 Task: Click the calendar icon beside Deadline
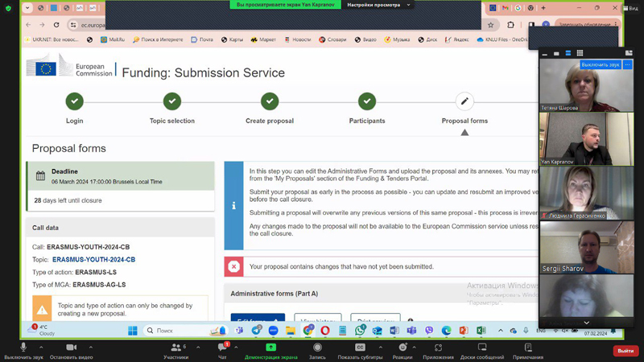(x=40, y=176)
